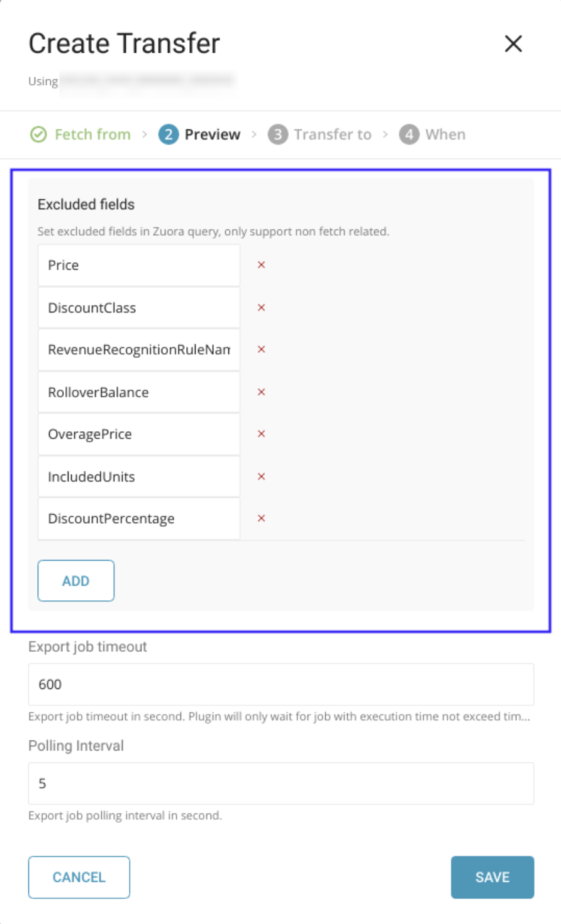This screenshot has height=924, width=561.
Task: Open the When step
Action: (433, 135)
